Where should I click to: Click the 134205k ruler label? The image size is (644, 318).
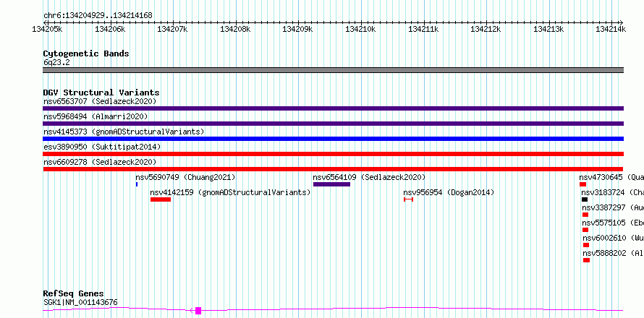click(47, 29)
